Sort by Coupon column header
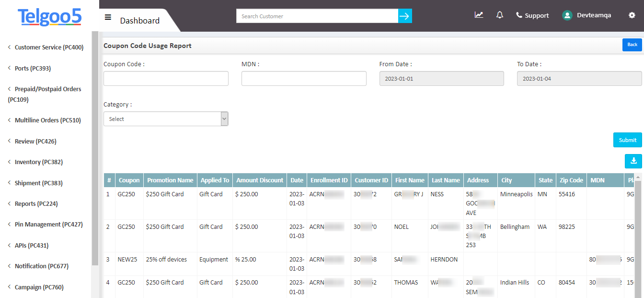This screenshot has height=298, width=644. coord(129,180)
